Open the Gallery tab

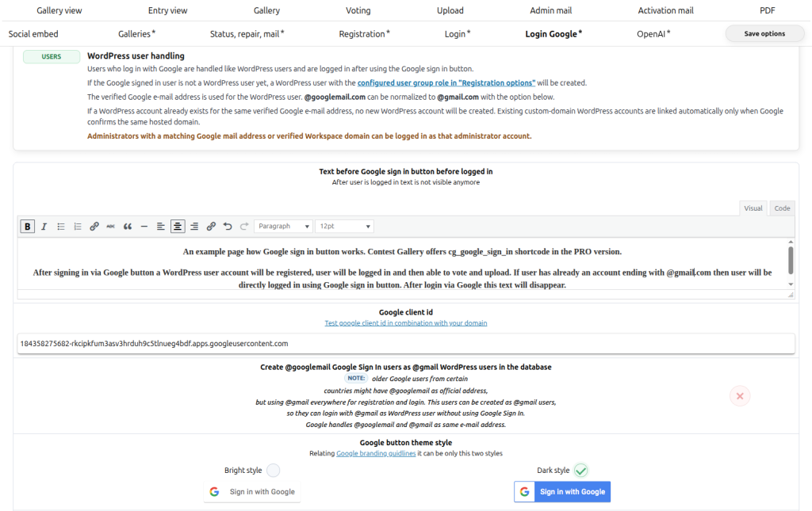tap(266, 10)
